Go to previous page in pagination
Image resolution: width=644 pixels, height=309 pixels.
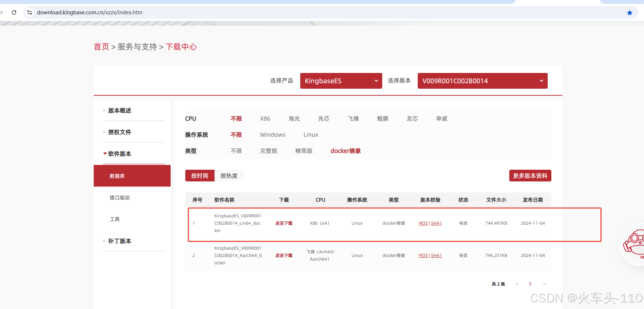click(517, 284)
